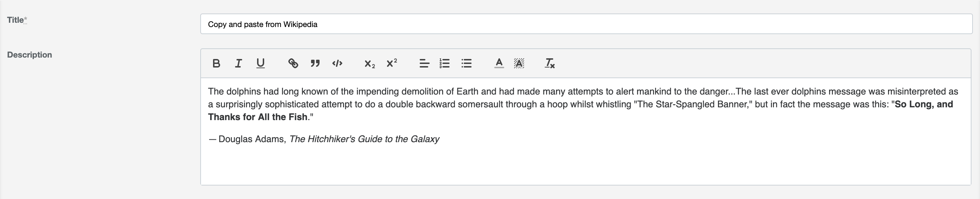Apply blockquote formatting
Screen dimensions: 980x199
coord(315,63)
